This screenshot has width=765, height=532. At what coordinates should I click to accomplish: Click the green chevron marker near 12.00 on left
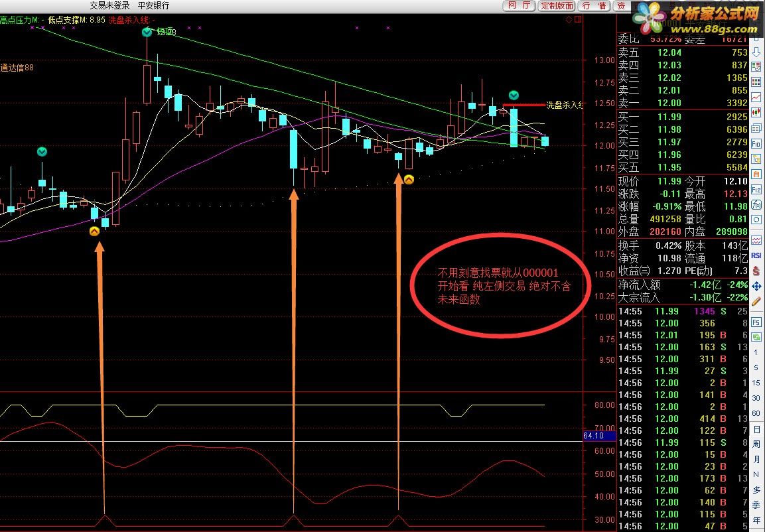[42, 152]
